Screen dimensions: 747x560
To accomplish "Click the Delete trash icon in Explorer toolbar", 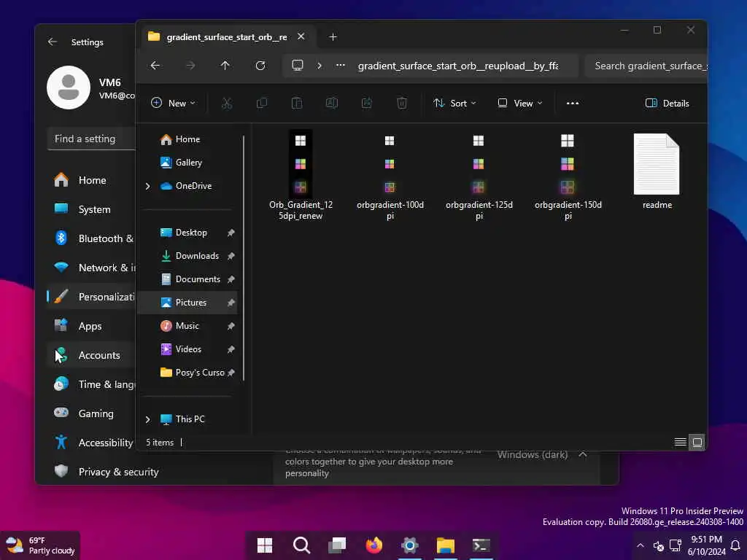I will [402, 103].
